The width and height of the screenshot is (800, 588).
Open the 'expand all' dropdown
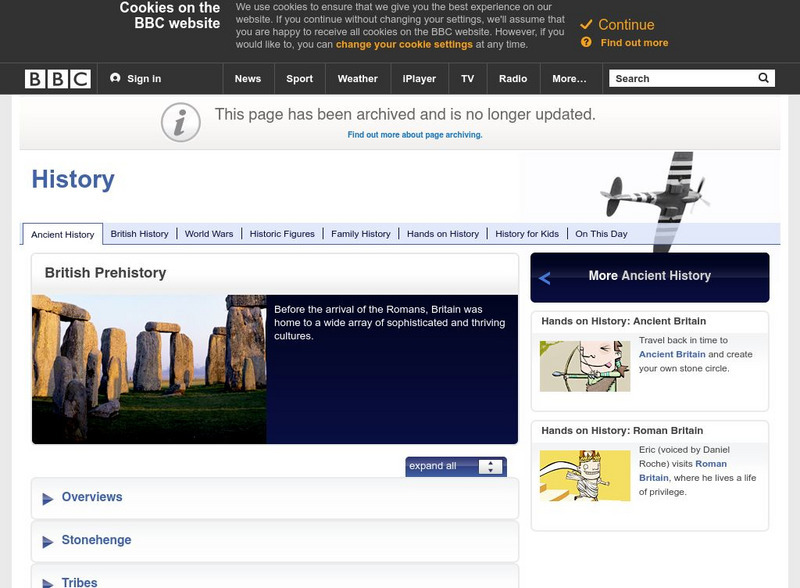tap(456, 467)
